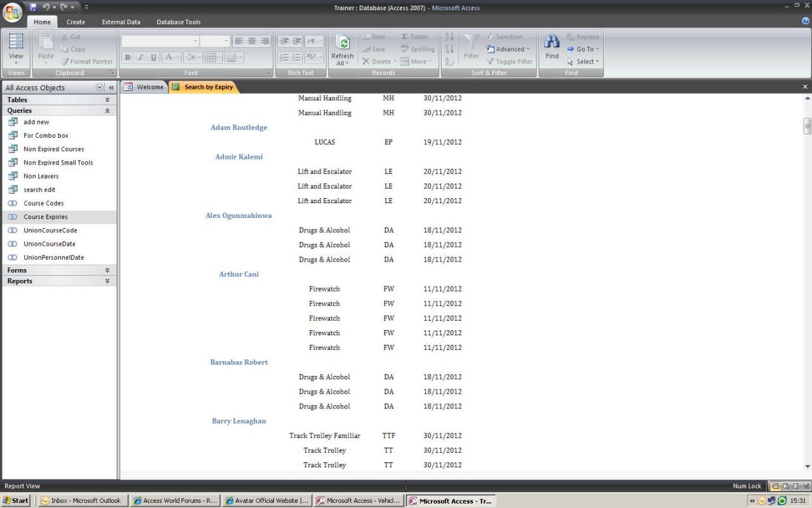Screen dimensions: 812x508
Task: Expand the Tables group in navigation pane
Action: (x=60, y=100)
